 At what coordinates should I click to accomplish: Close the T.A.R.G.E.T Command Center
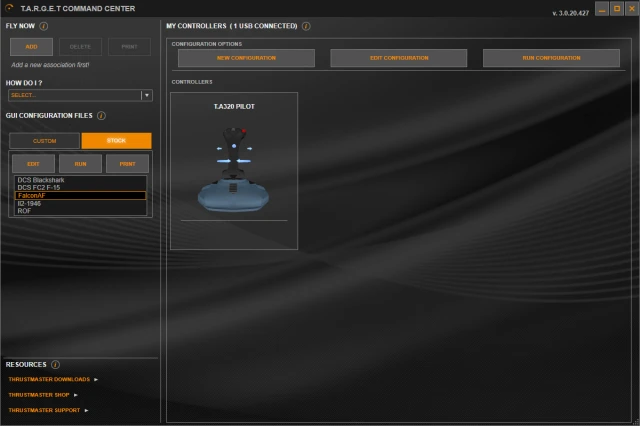pyautogui.click(x=632, y=9)
